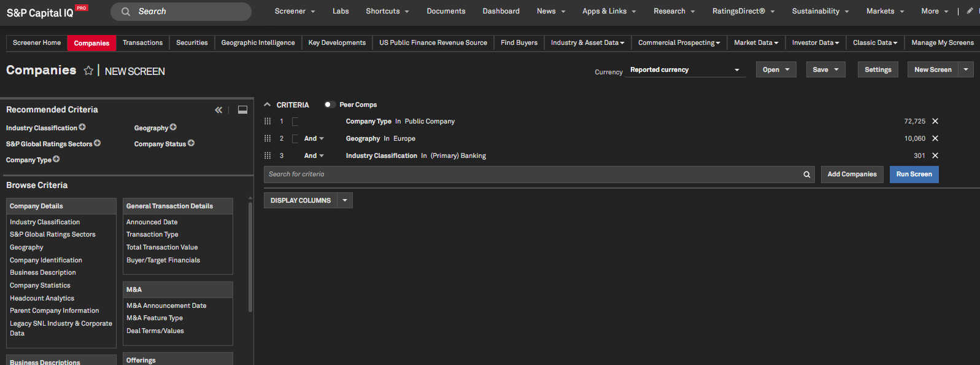
Task: Click the New Screen button
Action: 933,69
